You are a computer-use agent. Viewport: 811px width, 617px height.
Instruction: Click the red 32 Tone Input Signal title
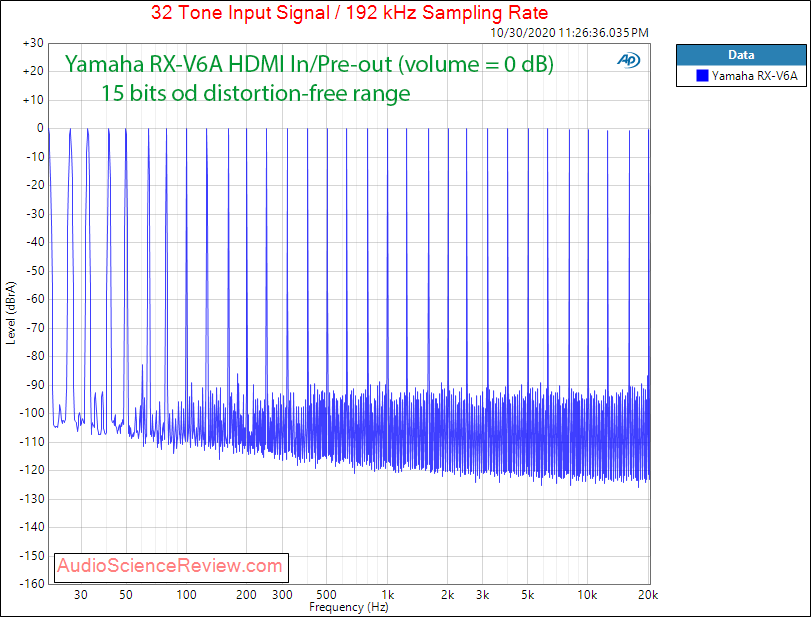pyautogui.click(x=350, y=12)
